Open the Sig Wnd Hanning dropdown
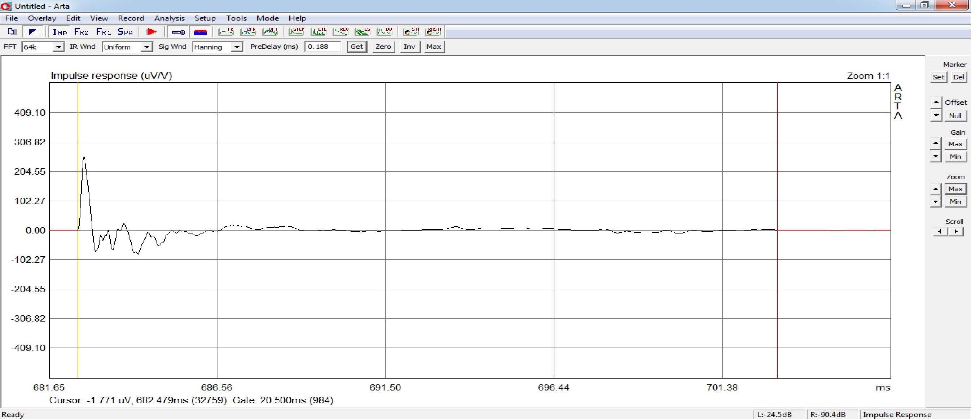 click(x=237, y=47)
